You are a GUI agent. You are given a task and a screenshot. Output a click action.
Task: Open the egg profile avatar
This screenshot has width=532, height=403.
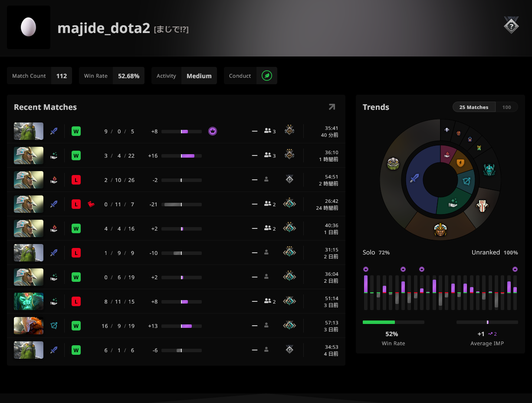point(29,27)
